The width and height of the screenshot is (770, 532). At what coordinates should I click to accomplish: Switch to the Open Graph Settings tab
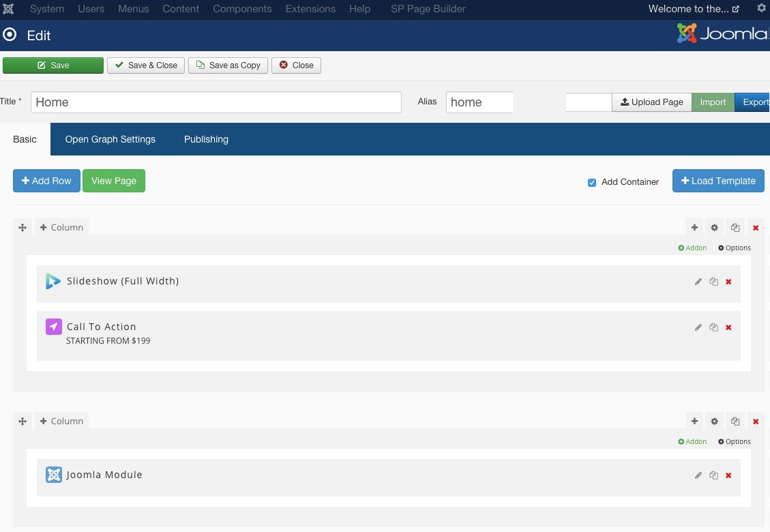(110, 139)
